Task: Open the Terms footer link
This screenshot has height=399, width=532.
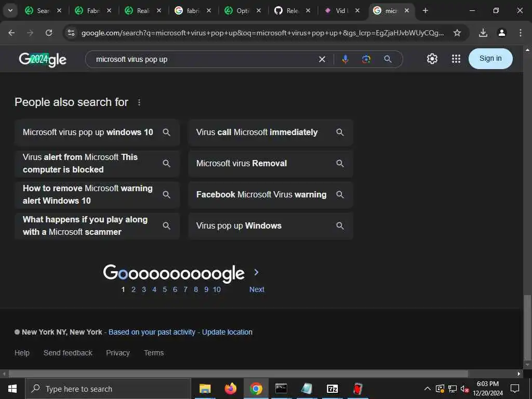Action: coord(154,353)
